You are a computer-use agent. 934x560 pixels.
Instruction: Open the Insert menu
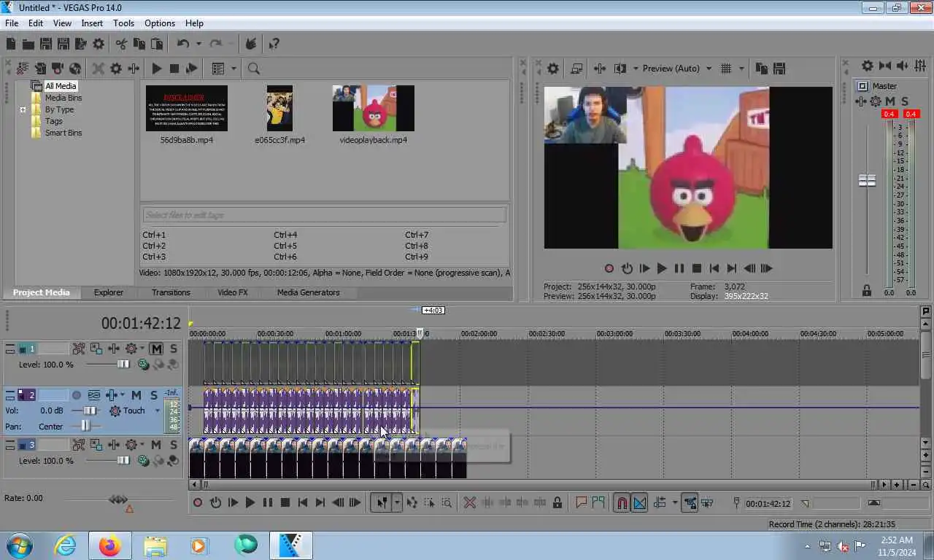(92, 23)
